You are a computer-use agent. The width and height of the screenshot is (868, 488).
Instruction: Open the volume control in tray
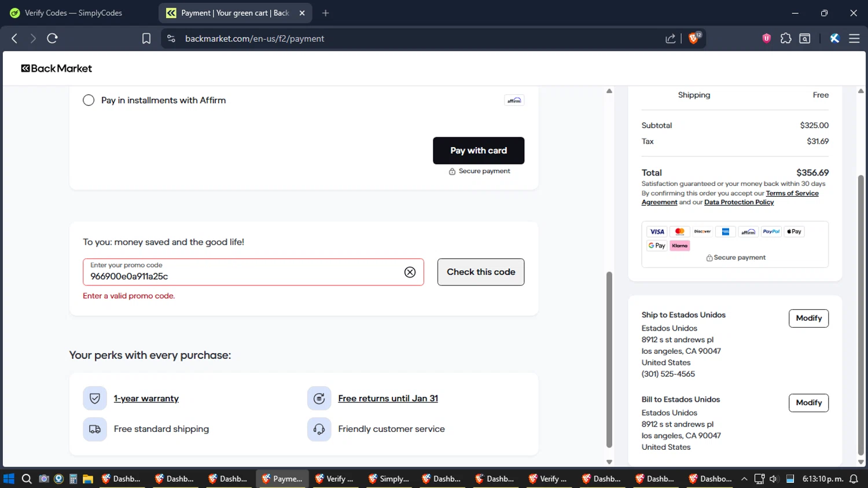[774, 479]
